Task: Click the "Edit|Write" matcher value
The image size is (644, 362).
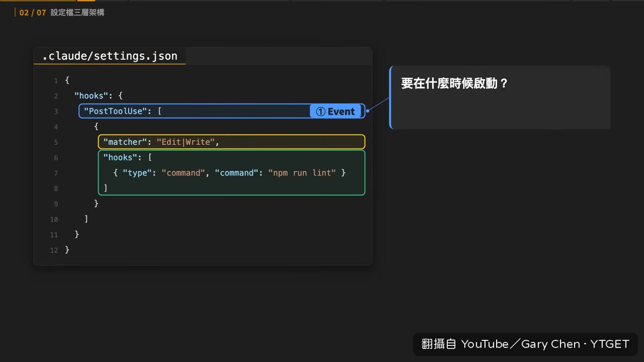Action: tap(186, 142)
